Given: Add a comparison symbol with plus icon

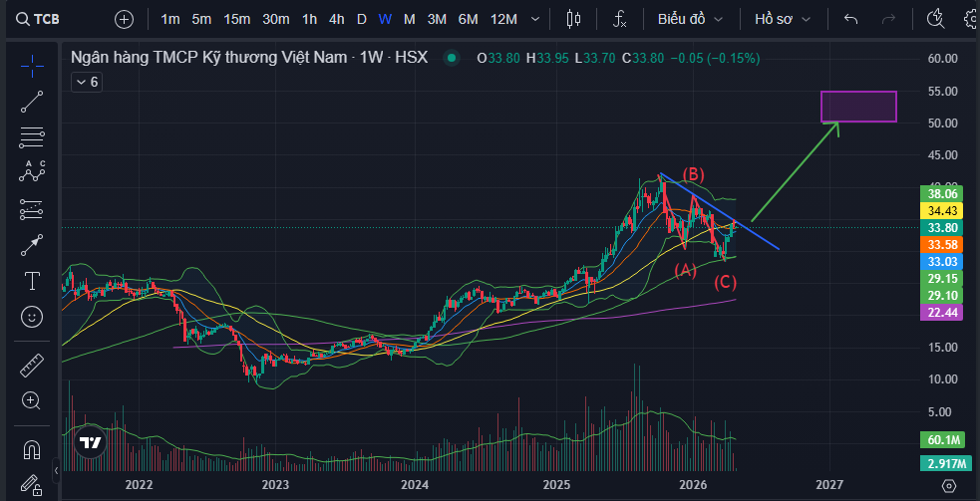Looking at the screenshot, I should [125, 19].
